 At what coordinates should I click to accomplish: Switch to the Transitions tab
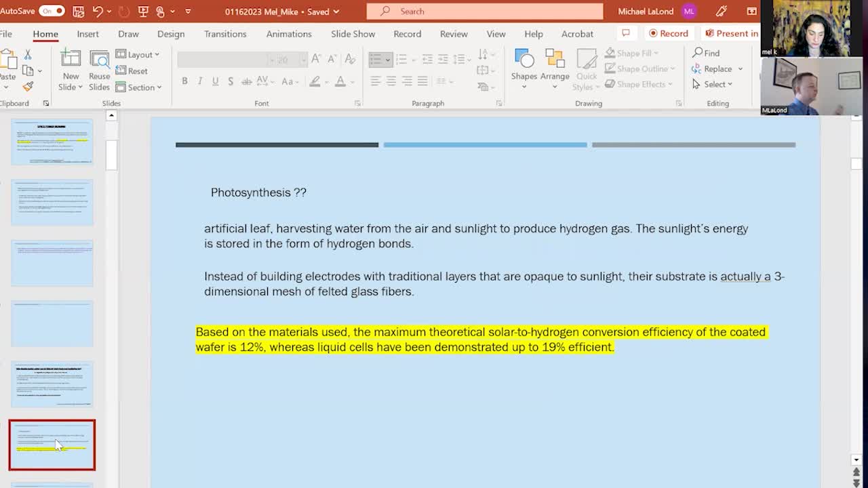tap(225, 34)
